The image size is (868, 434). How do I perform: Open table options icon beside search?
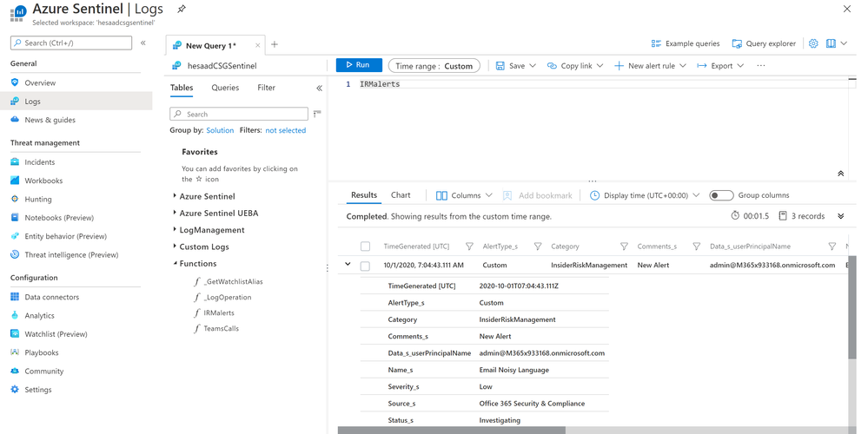[317, 114]
